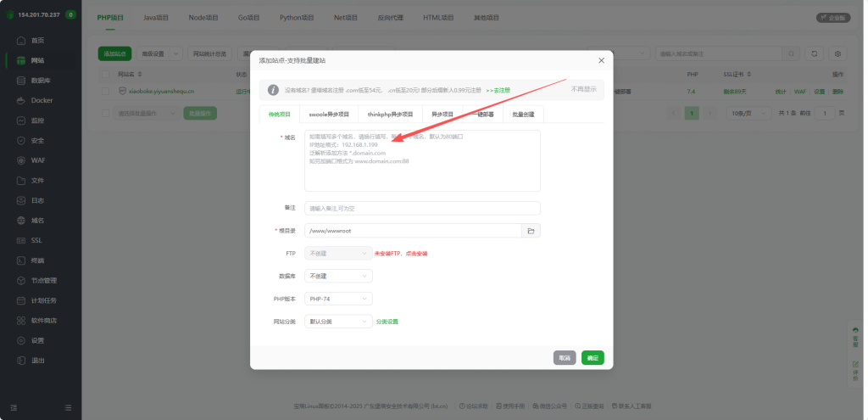Click the refresh icon beside the search box
This screenshot has height=420, width=868.
[815, 53]
